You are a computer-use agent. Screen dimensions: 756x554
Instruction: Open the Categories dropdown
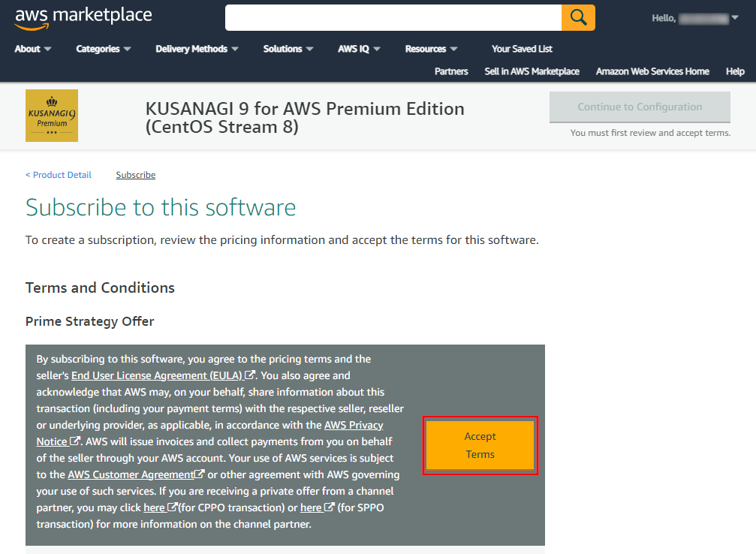click(x=103, y=49)
